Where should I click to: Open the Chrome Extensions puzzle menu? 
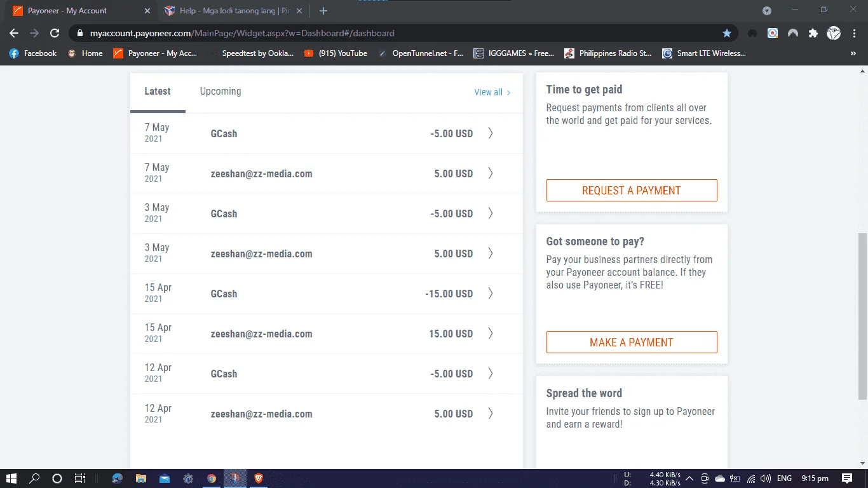point(813,33)
